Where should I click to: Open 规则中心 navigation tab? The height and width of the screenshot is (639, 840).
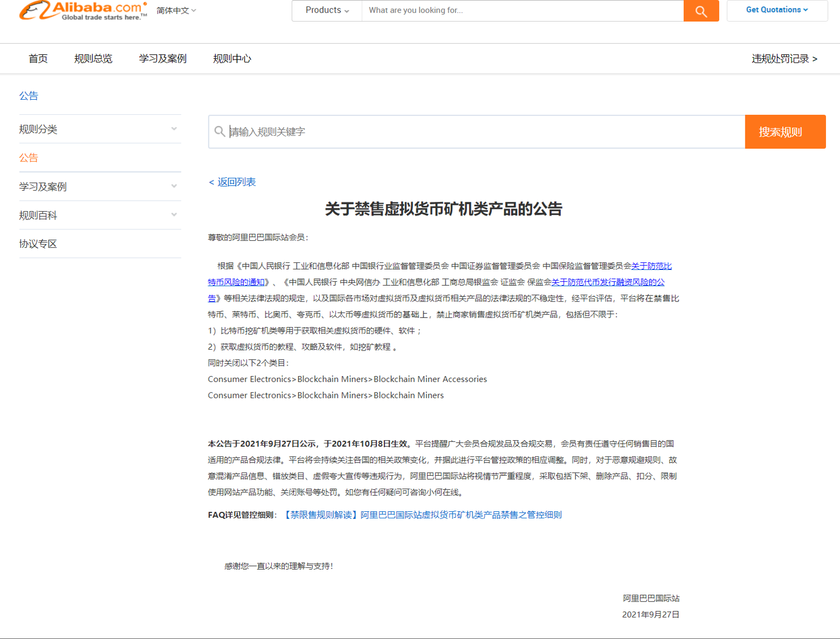click(x=232, y=59)
